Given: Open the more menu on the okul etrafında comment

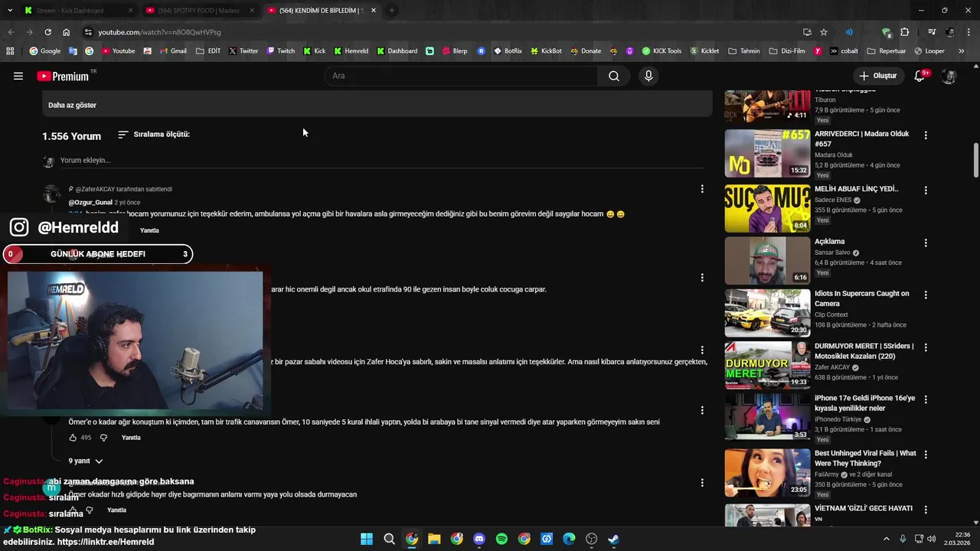Looking at the screenshot, I should point(702,277).
